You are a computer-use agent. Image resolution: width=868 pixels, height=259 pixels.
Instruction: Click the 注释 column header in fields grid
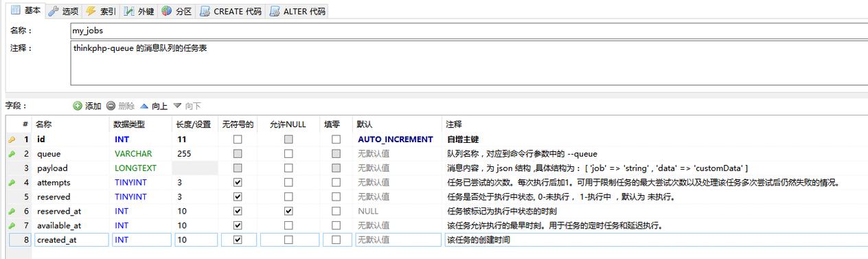click(656, 124)
